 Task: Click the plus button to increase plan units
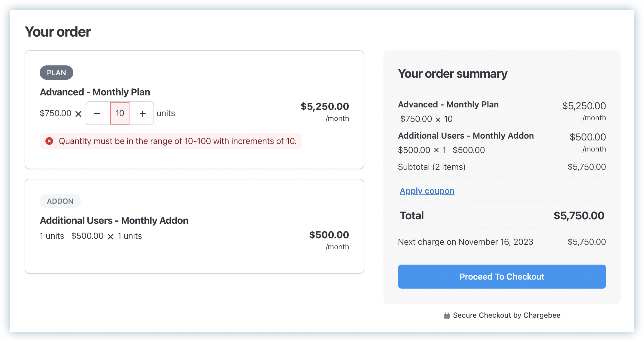[x=142, y=113]
